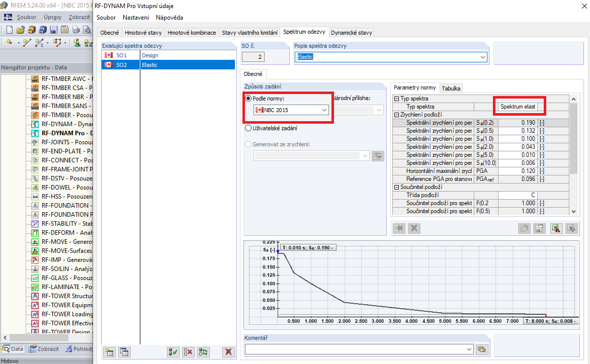Open the new polyline tool dropdown arrow
This screenshot has width=590, height=364.
(x=65, y=43)
